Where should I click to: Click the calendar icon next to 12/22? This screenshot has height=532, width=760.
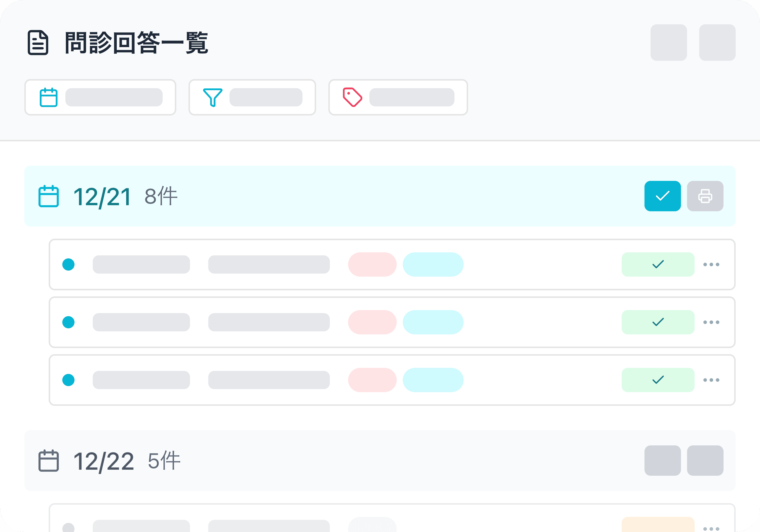click(49, 461)
